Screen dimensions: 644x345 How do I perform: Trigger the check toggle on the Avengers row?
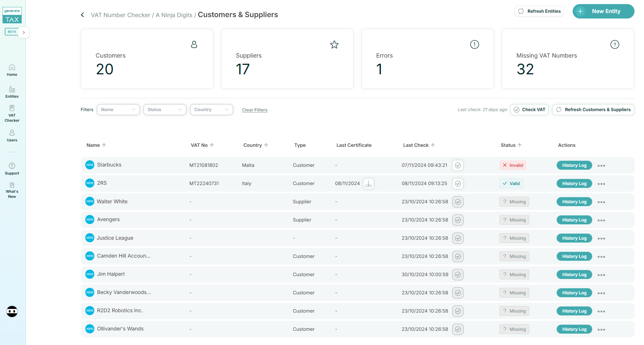pyautogui.click(x=458, y=220)
